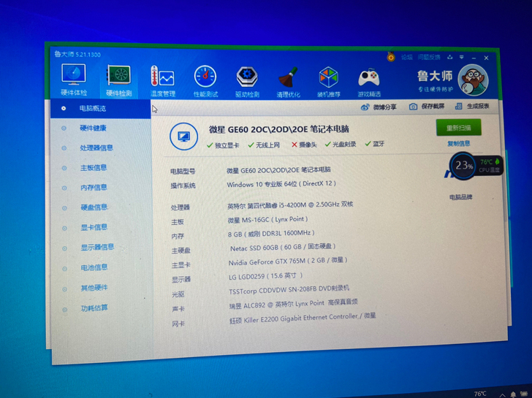Click the 76℃ temperature in the taskbar

coord(480,394)
